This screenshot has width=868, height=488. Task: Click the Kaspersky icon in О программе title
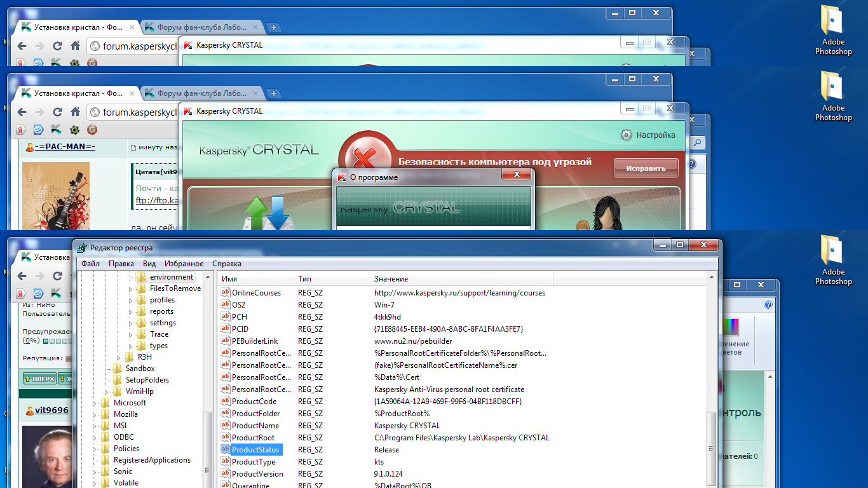click(342, 177)
